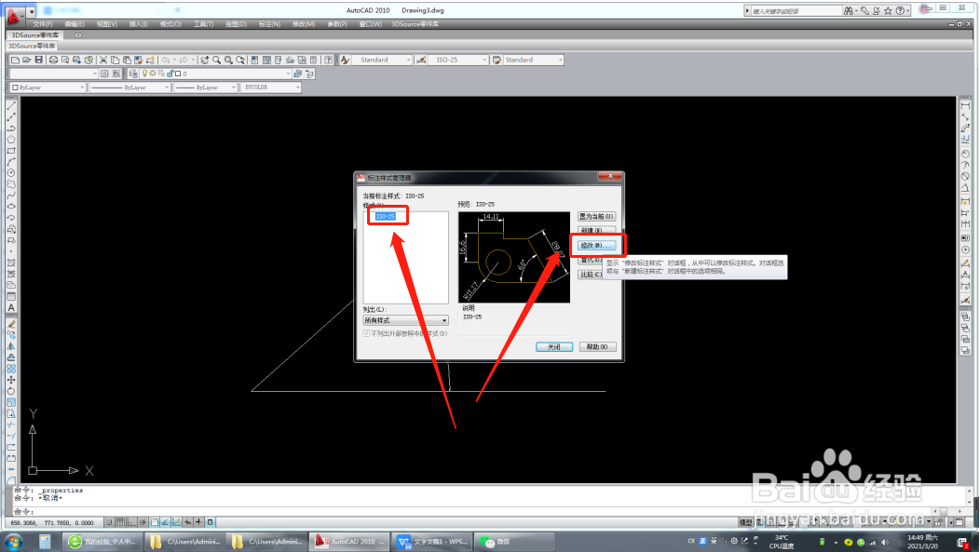Open the 编辑(E) menu
The height and width of the screenshot is (552, 980).
[75, 24]
